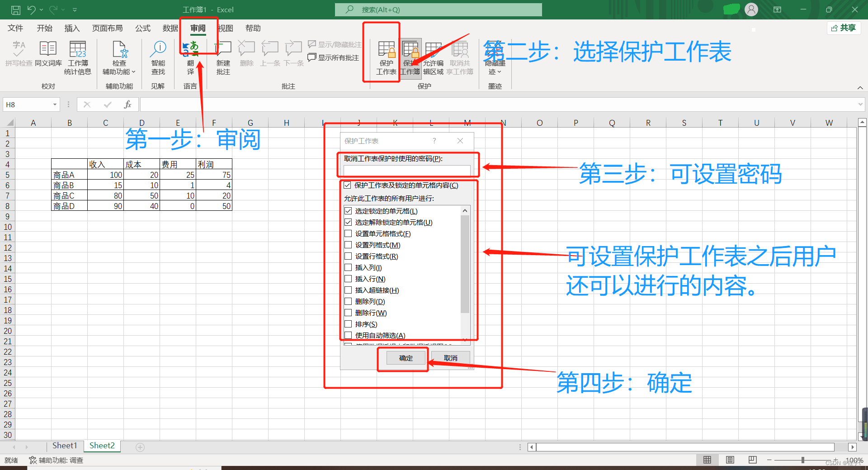
Task: Click the 共享 share button
Action: (844, 28)
